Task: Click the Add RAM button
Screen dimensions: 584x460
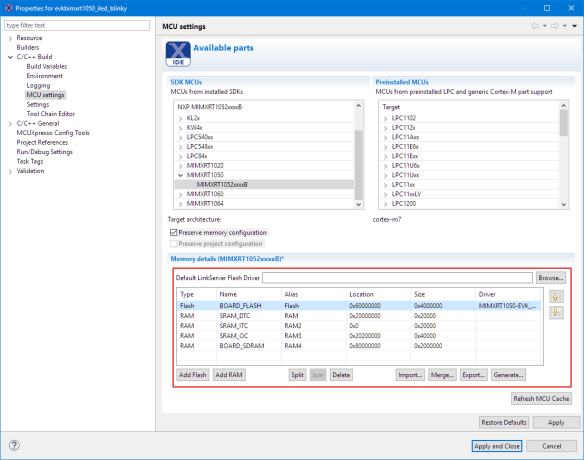Action: 229,375
